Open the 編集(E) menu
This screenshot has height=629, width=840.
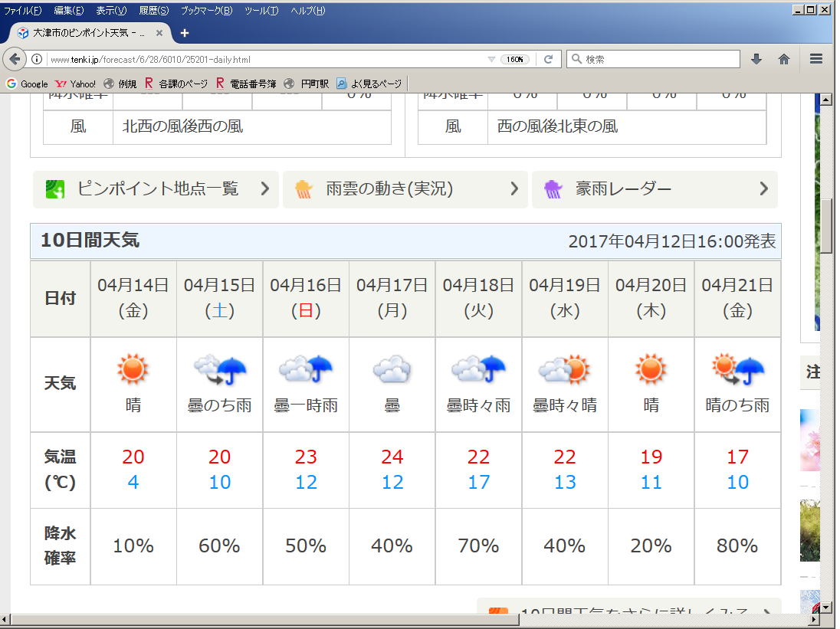pos(68,10)
